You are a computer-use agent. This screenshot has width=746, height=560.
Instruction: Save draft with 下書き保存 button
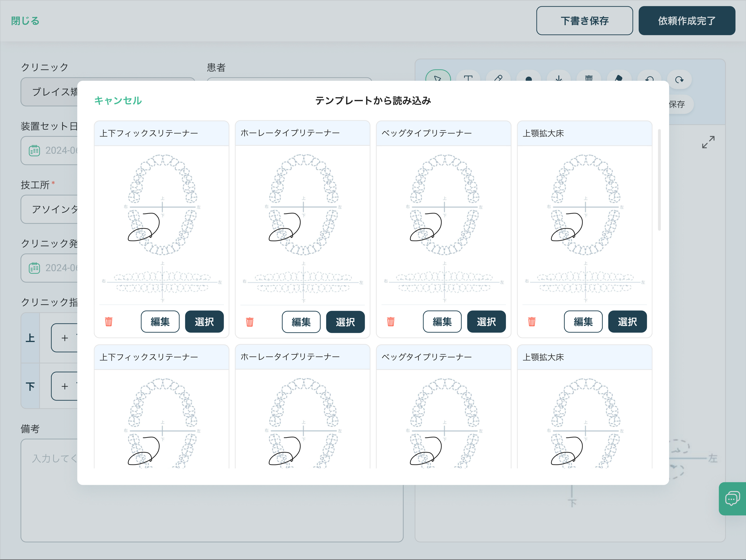tap(584, 21)
